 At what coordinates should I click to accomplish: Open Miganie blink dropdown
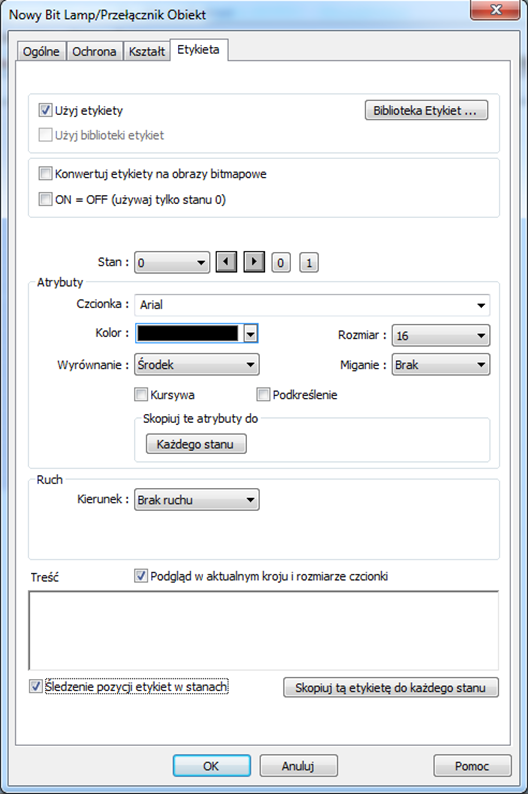[x=441, y=365]
